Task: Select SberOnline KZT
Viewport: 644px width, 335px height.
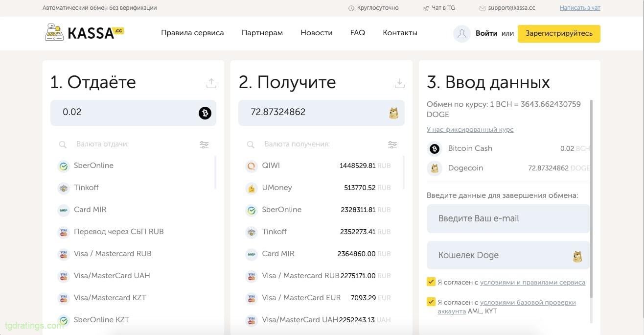Action: (x=133, y=320)
